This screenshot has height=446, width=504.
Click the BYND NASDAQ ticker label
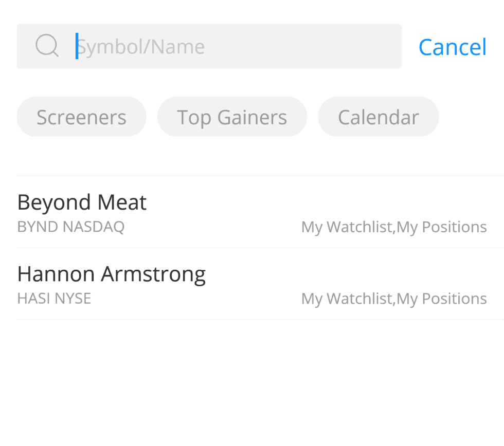70,227
